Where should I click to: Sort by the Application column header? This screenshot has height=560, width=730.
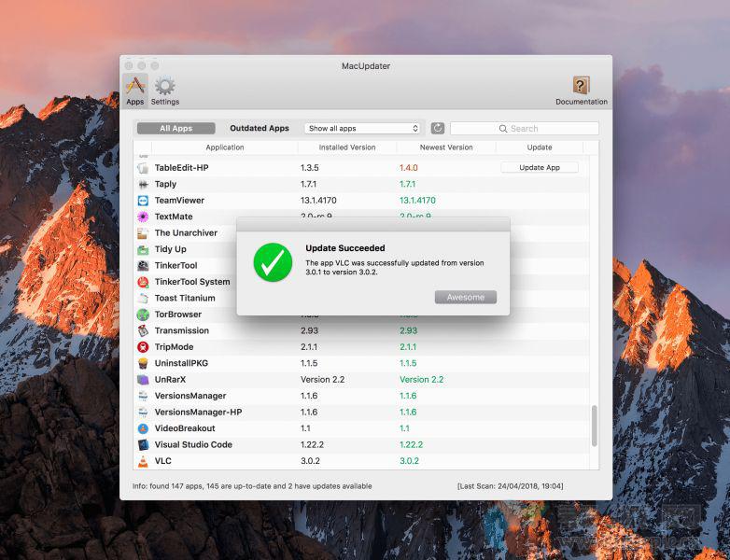(x=225, y=147)
